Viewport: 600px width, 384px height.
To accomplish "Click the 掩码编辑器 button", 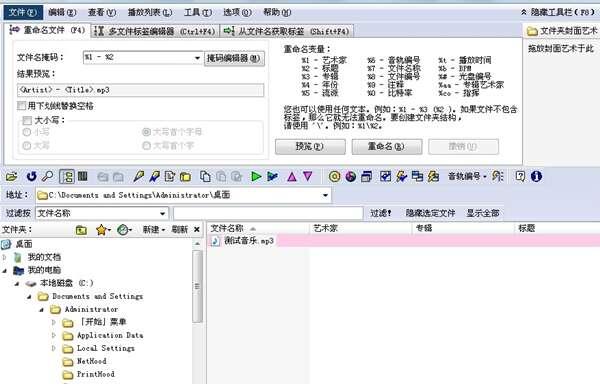I will pos(234,58).
